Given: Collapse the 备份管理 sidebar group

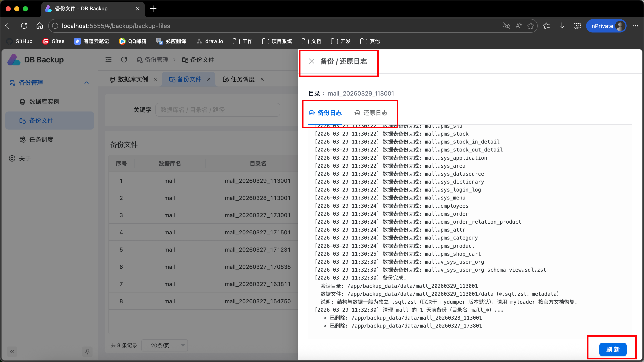Looking at the screenshot, I should [x=87, y=83].
